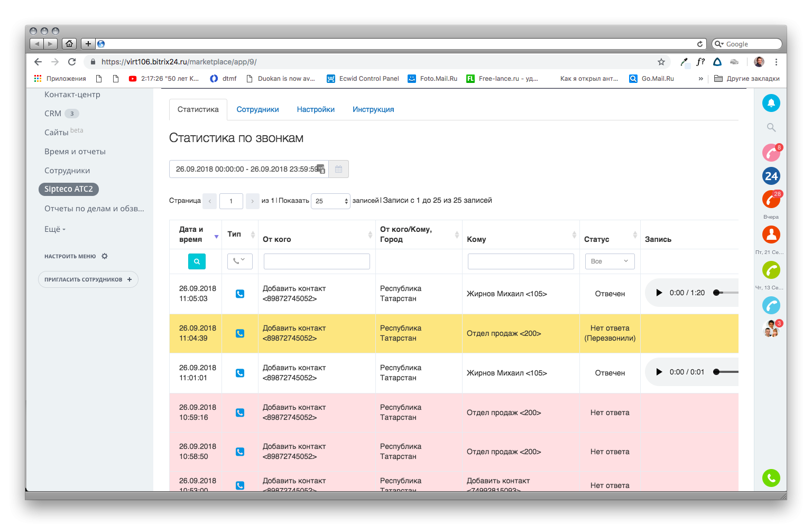Open the Bitrix24 blue 24 icon
Image resolution: width=812 pixels, height=525 pixels.
tap(771, 176)
